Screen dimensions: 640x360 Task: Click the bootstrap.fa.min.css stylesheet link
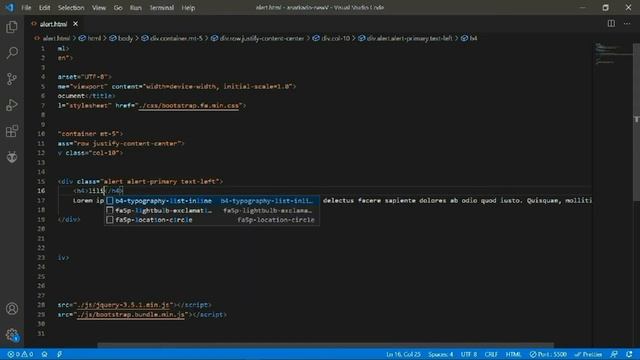pos(189,105)
